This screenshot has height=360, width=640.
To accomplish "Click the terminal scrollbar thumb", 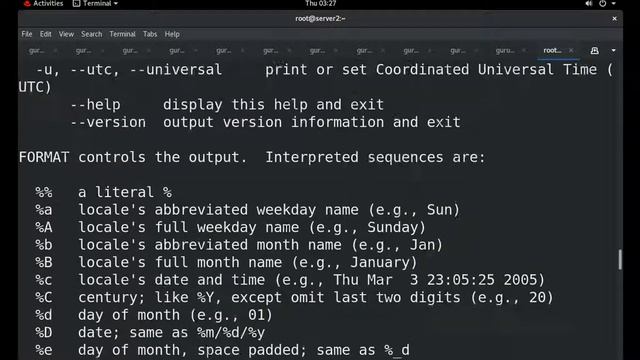I will point(620,260).
